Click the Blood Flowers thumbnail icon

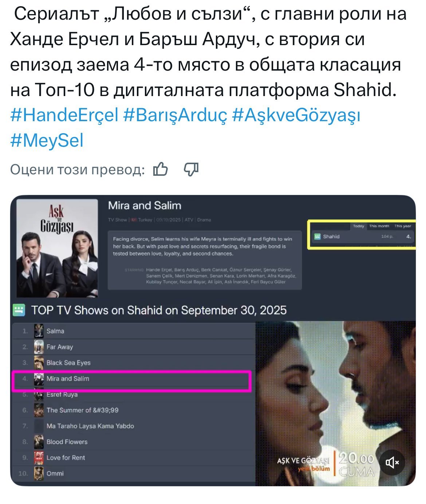[39, 442]
